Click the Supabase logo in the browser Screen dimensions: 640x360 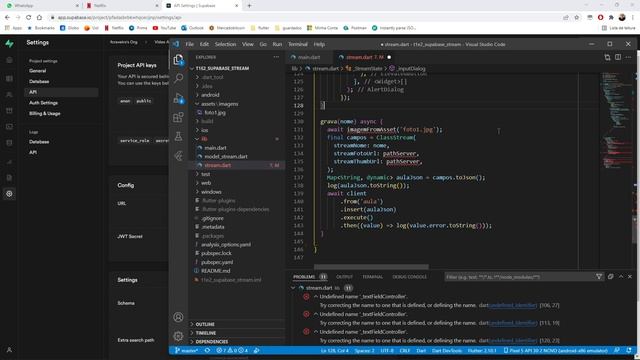pyautogui.click(x=9, y=43)
